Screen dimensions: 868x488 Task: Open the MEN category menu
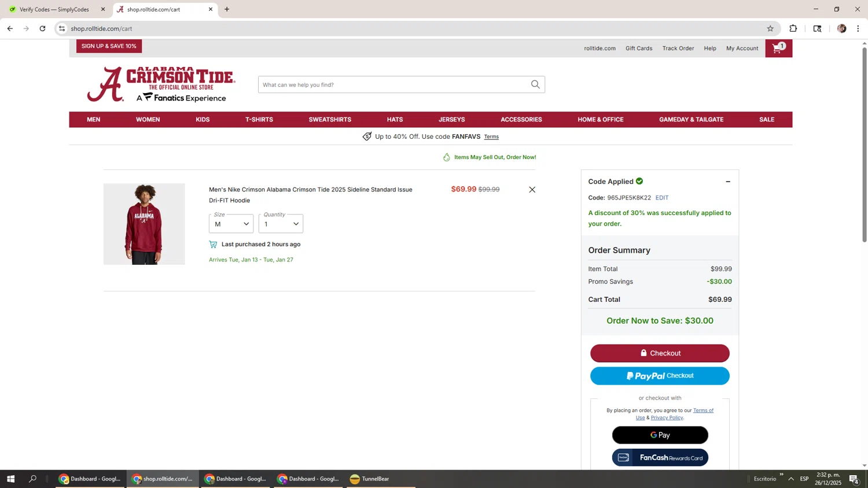(94, 120)
